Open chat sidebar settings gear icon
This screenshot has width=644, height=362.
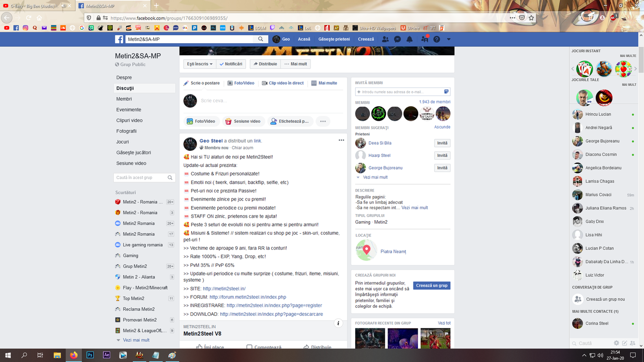coord(616,343)
